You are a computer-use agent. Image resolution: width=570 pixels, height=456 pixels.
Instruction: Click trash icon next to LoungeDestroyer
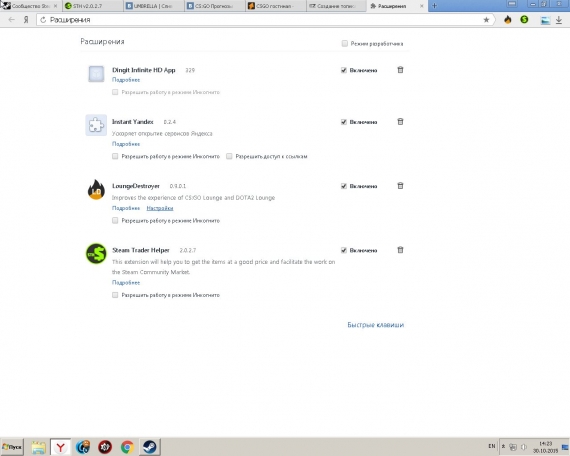click(x=400, y=185)
